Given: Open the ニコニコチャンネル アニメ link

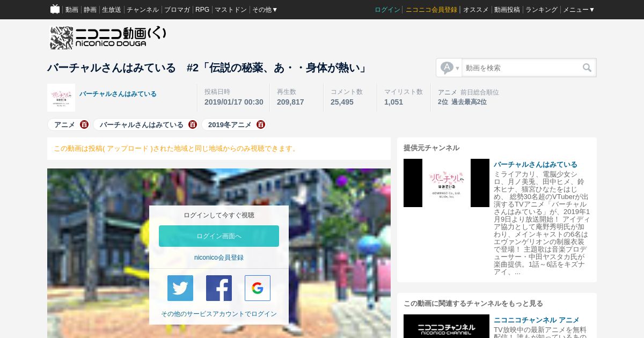Looking at the screenshot, I should coord(537,320).
